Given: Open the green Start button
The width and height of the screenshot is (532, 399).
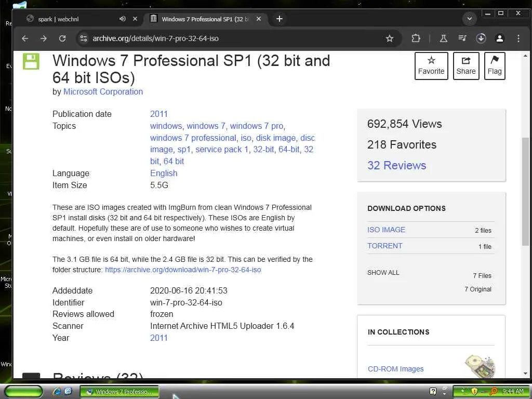Looking at the screenshot, I should (23, 392).
